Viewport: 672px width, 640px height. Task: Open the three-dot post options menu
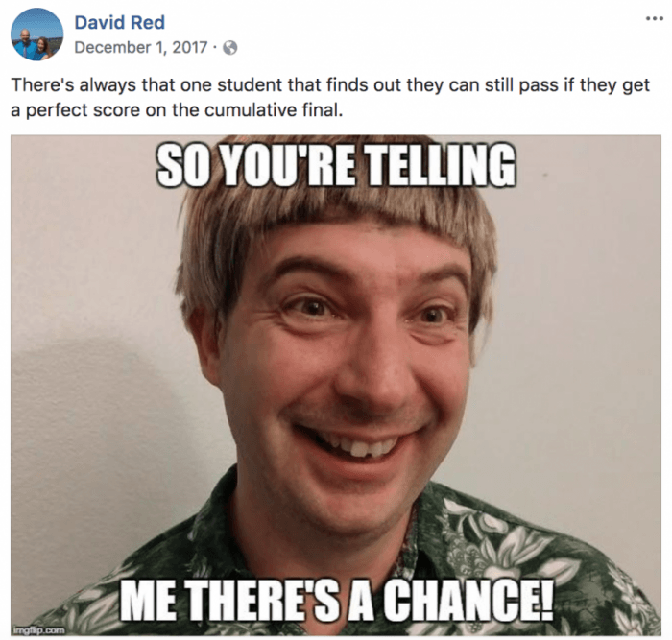pyautogui.click(x=655, y=19)
